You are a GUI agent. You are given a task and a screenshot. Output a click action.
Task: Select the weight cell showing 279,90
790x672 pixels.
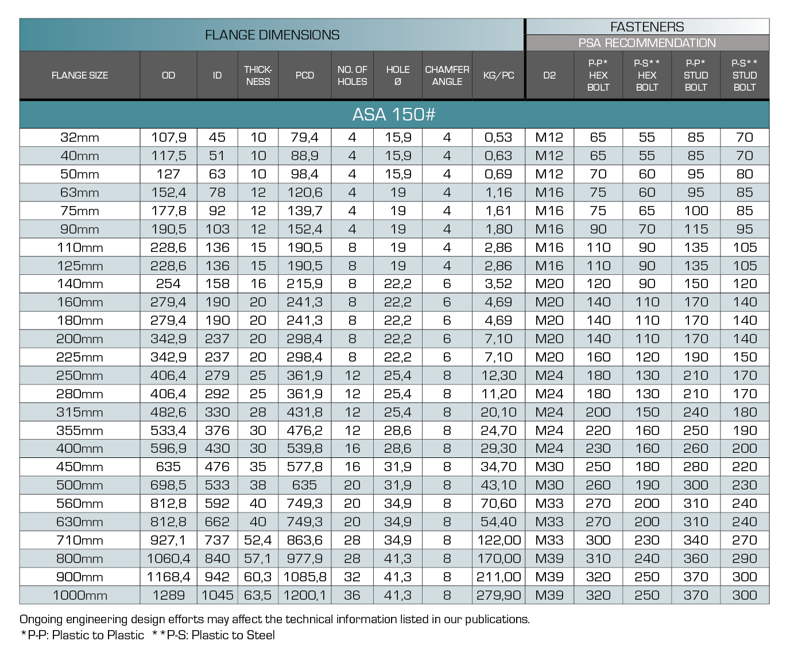pos(498,595)
